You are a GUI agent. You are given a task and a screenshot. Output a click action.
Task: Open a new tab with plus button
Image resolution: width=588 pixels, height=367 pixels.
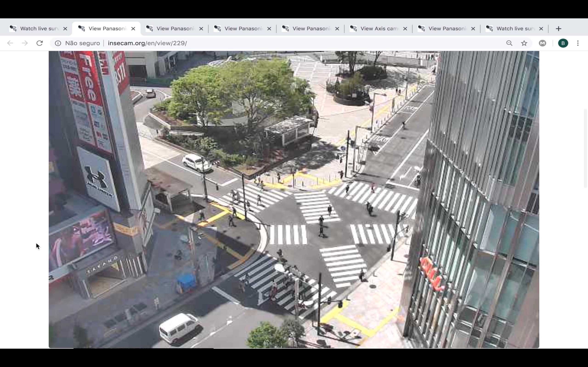click(x=558, y=29)
